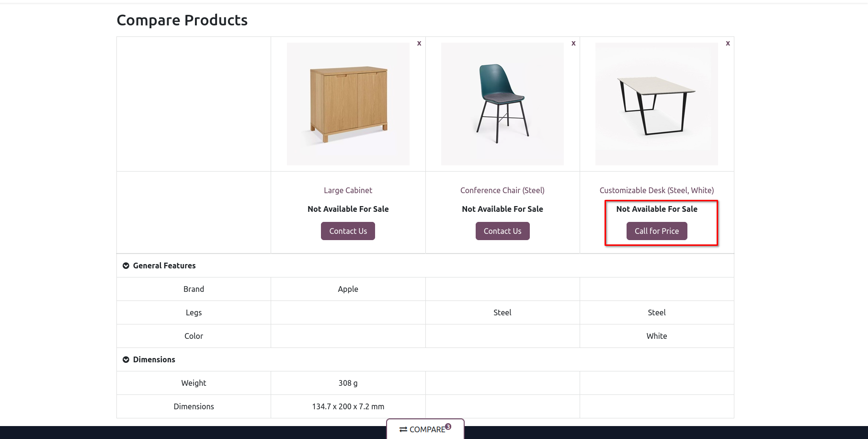This screenshot has width=868, height=439.
Task: Collapse General Features via its chevron icon
Action: 126,266
